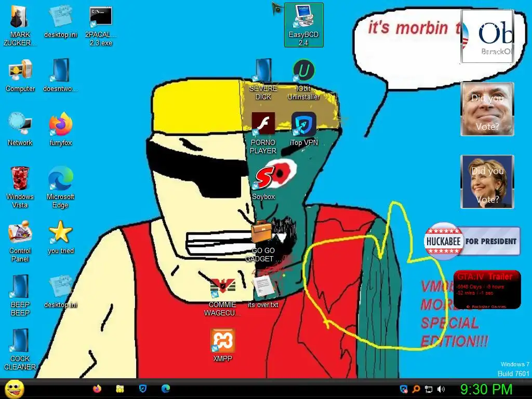
Task: Open Edge from the taskbar
Action: 166,389
